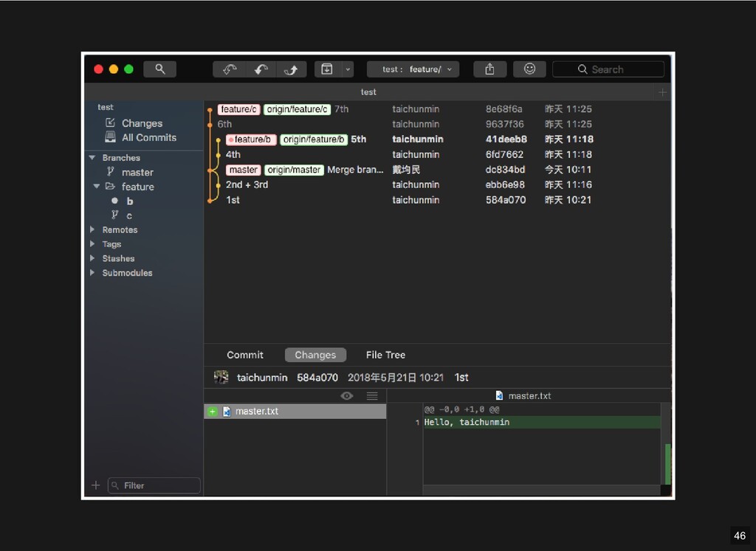Select the 6th commit row
This screenshot has height=551, width=756.
pos(437,124)
